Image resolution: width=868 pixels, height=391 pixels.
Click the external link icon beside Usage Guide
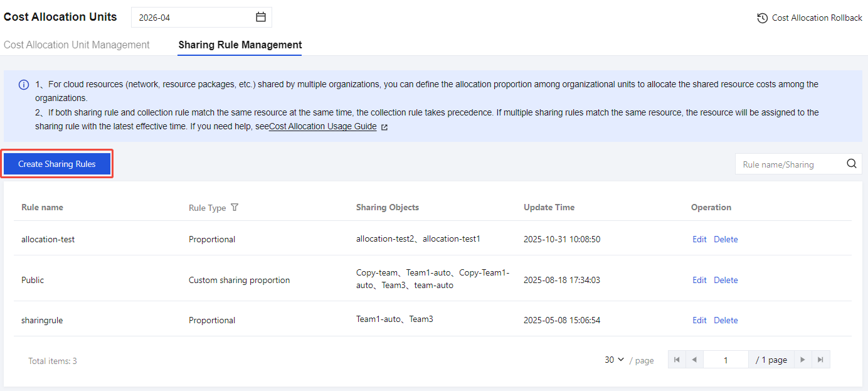click(384, 127)
